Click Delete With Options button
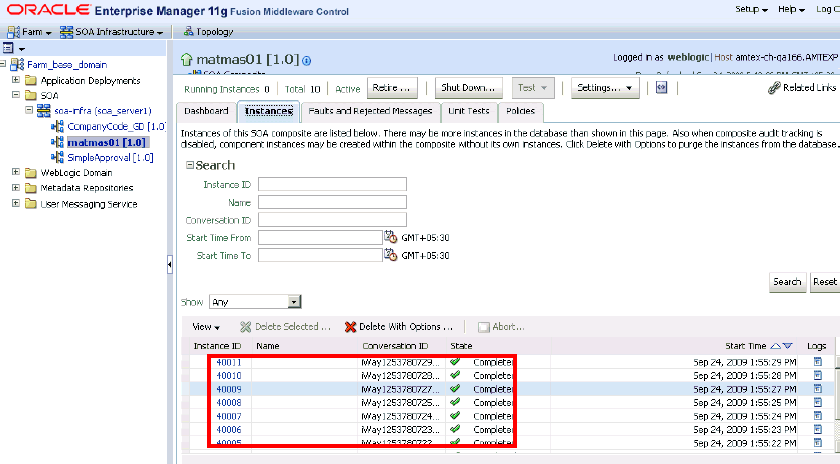The height and width of the screenshot is (464, 840). pyautogui.click(x=399, y=327)
